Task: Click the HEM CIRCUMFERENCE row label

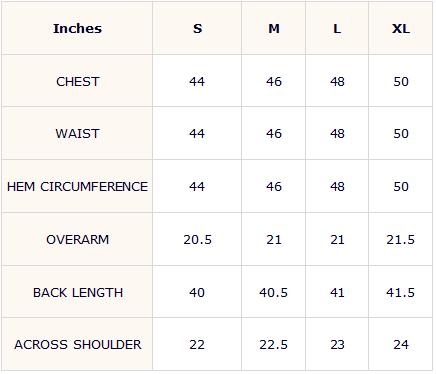Action: click(x=77, y=186)
